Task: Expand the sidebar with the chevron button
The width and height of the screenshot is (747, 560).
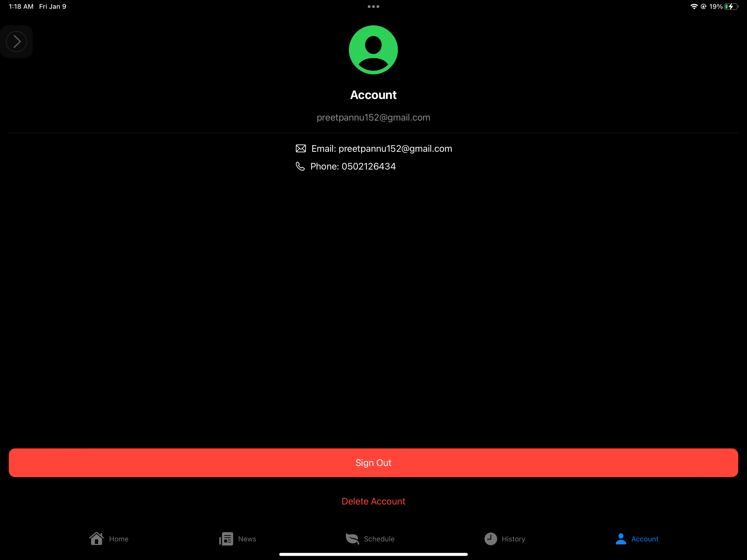Action: [16, 42]
